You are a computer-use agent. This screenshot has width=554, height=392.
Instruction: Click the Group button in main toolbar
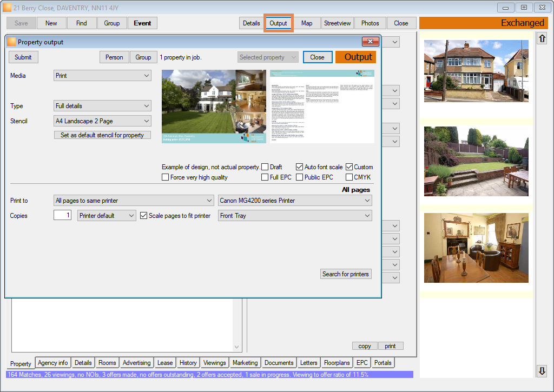tap(112, 23)
